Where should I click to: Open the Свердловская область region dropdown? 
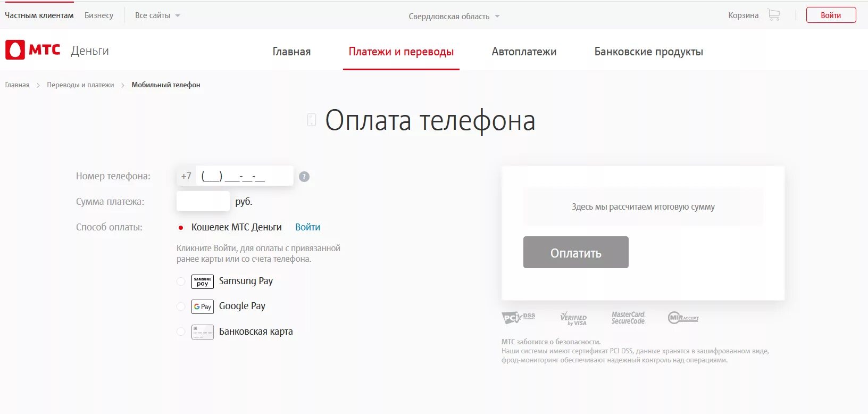(x=454, y=16)
